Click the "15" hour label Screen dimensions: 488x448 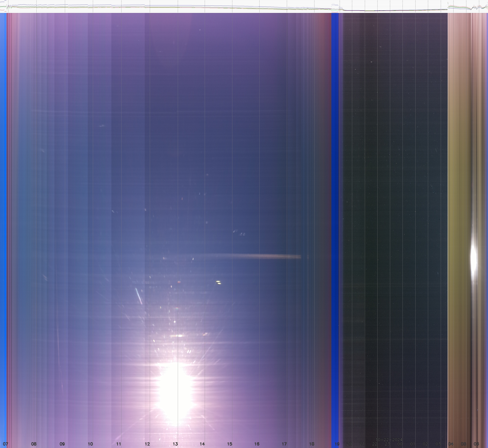point(230,444)
